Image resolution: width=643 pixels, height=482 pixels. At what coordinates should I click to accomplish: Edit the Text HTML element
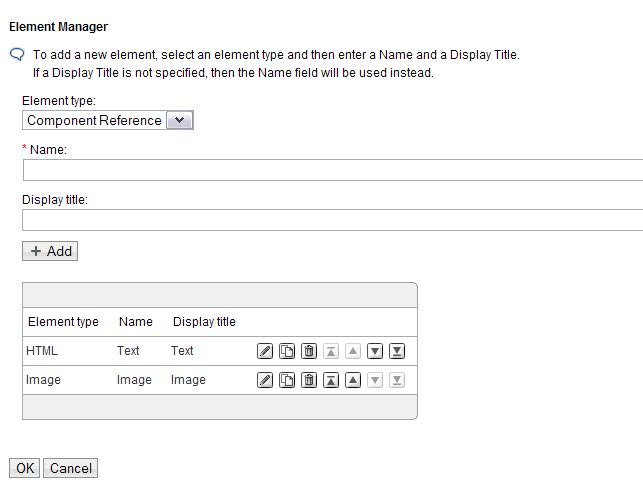point(265,351)
